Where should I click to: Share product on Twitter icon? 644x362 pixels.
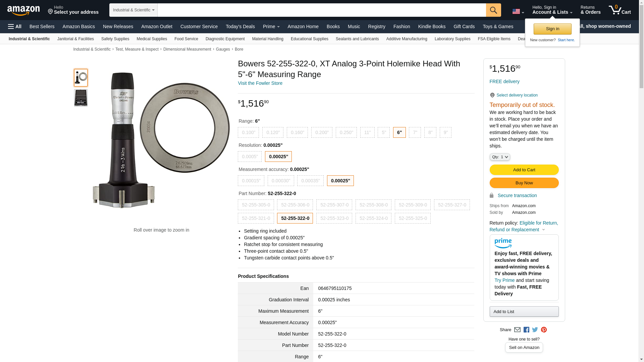click(x=535, y=330)
